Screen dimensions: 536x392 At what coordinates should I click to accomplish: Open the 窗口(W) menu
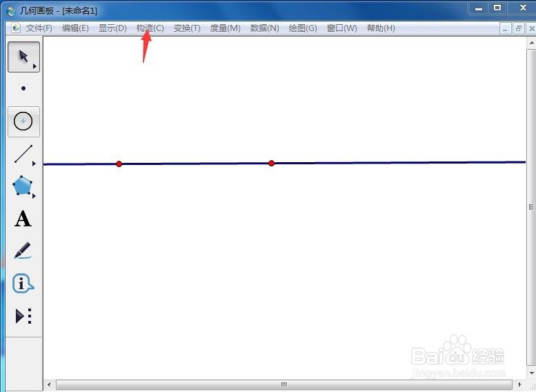(x=342, y=28)
